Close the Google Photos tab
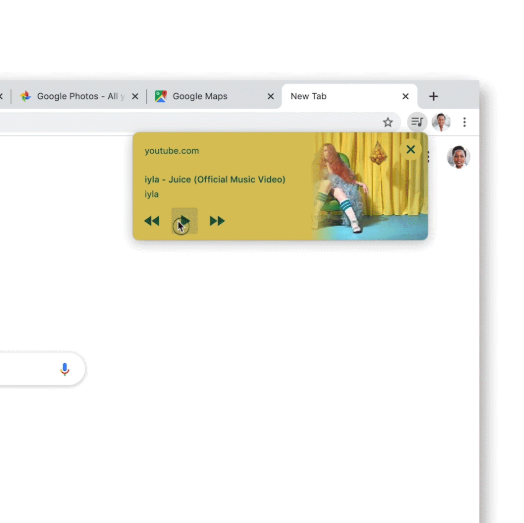Screen dimensions: 524x523 (135, 97)
